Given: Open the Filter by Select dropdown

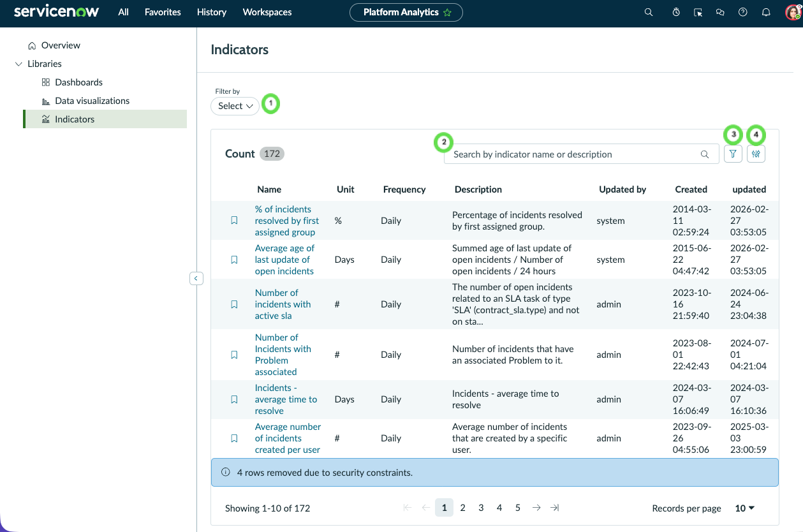Looking at the screenshot, I should 235,106.
